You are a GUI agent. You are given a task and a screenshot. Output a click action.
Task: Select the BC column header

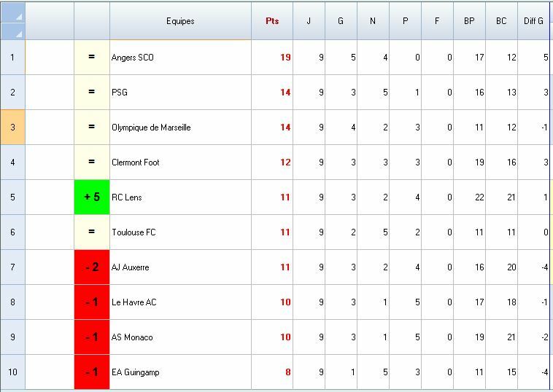point(501,21)
